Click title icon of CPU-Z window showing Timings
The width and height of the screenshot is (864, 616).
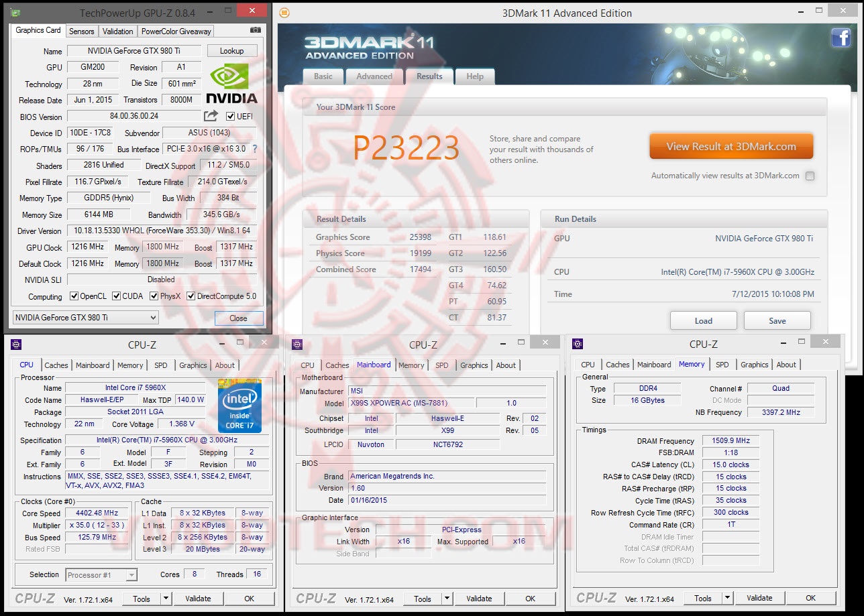coord(578,344)
